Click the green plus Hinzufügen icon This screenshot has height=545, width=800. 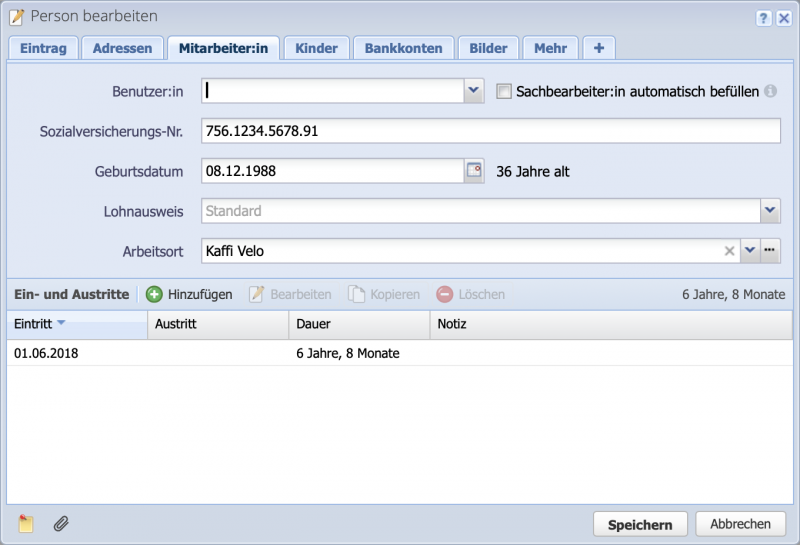[154, 294]
